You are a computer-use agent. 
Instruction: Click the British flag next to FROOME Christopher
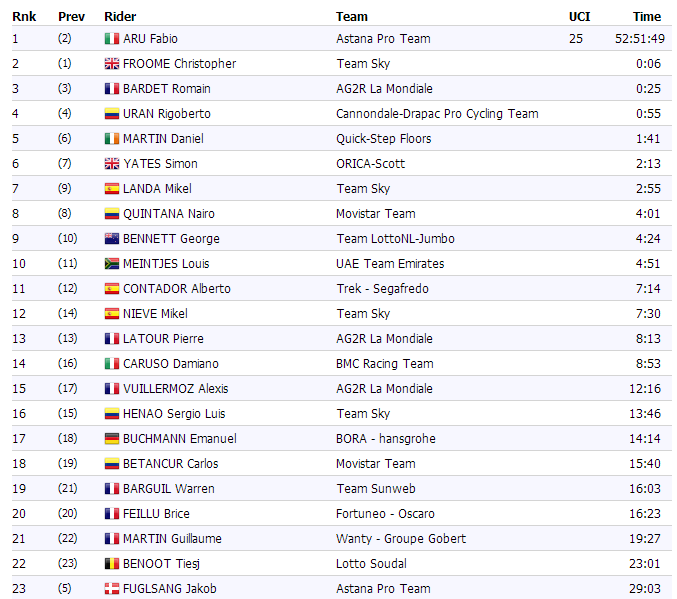coord(112,64)
